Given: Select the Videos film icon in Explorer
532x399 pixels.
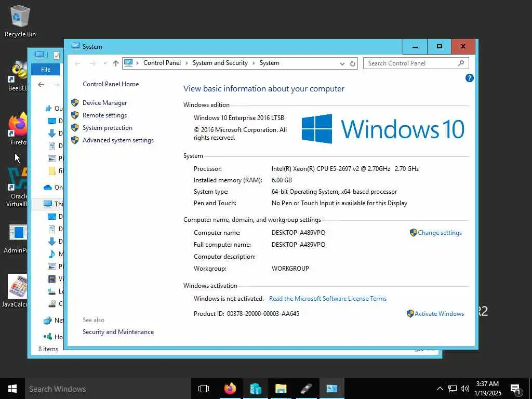Looking at the screenshot, I should [52, 279].
